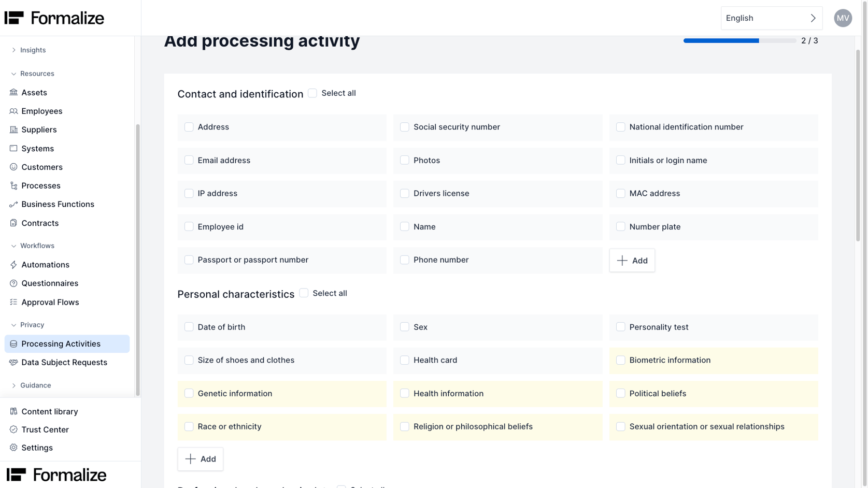Open the Trust Center icon
This screenshot has width=868, height=488.
pos(13,429)
